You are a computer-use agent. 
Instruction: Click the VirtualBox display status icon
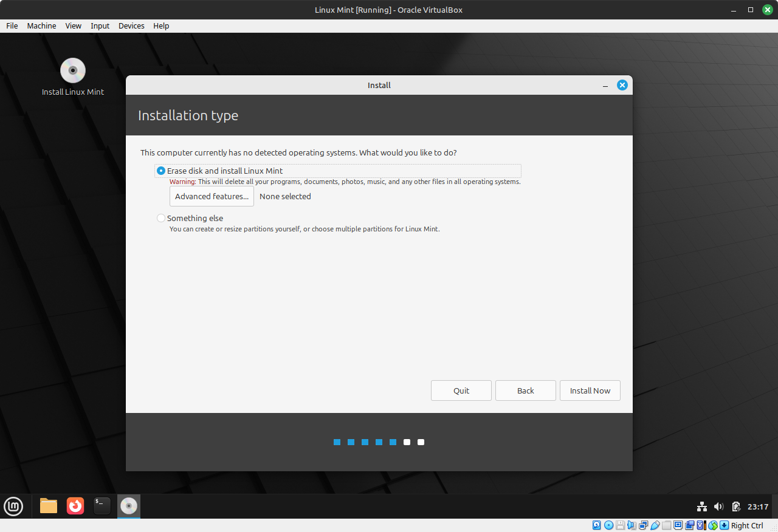click(678, 525)
